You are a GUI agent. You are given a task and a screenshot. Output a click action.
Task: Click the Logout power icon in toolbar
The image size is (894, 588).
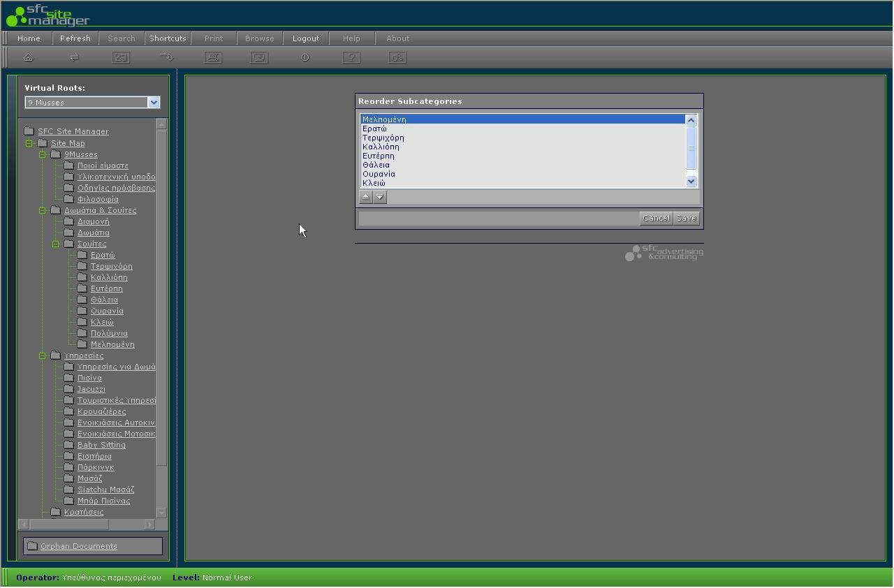tap(305, 57)
